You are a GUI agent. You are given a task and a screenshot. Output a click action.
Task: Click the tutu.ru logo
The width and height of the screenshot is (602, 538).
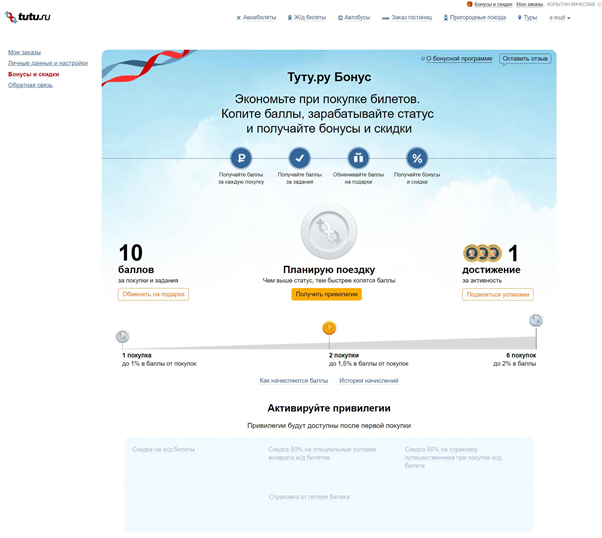(28, 17)
